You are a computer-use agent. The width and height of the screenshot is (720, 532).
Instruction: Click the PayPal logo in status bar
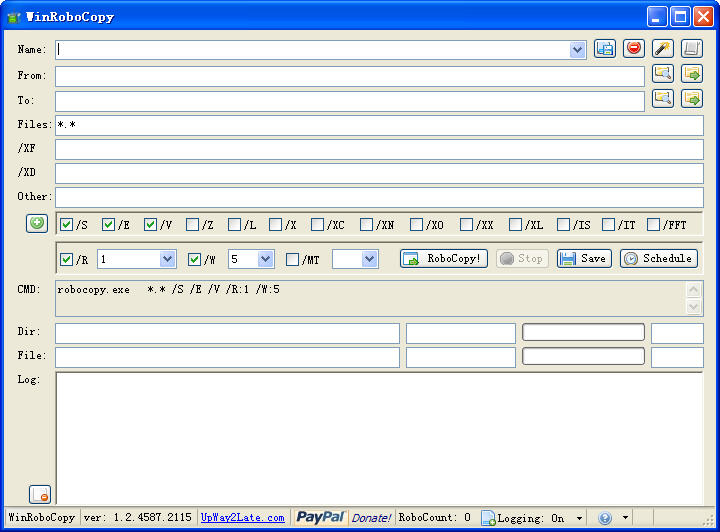click(320, 517)
